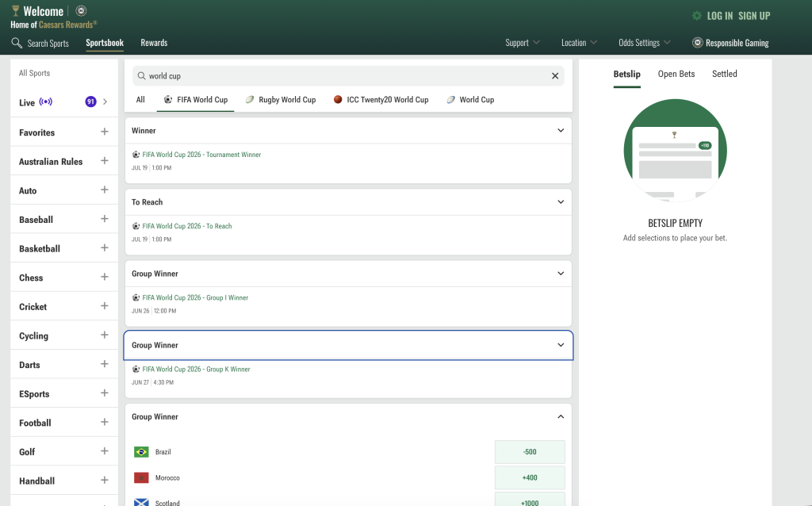The image size is (812, 506).
Task: Click into the world cup search field
Action: tap(348, 75)
